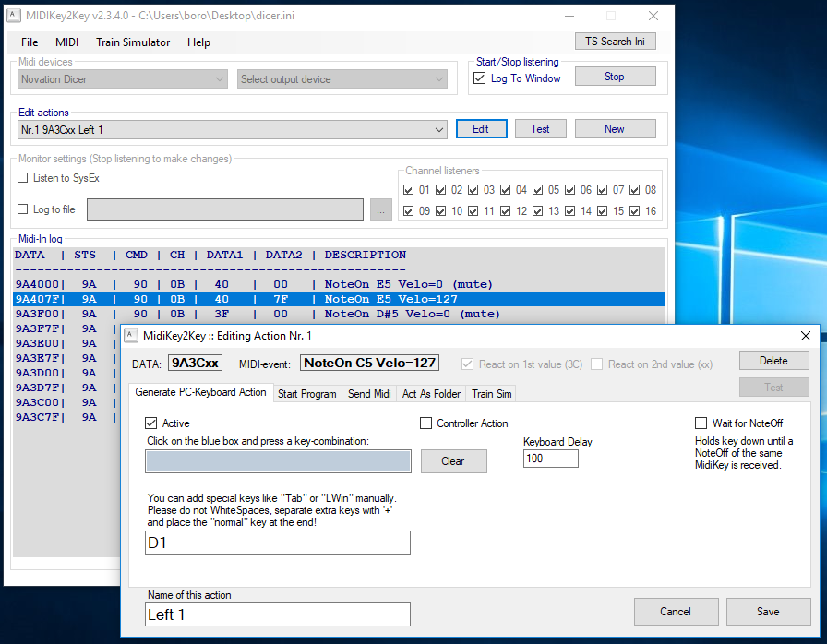Click the DATA value box 9A3Cxx
This screenshot has width=827, height=644.
coord(195,364)
